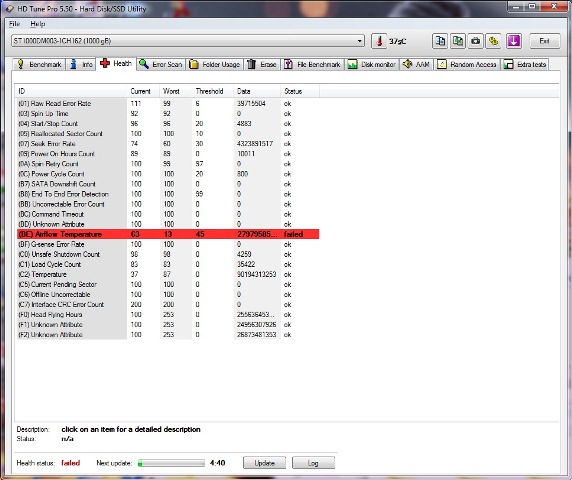Open the Error Scan tab
The image size is (572, 480).
click(x=161, y=65)
